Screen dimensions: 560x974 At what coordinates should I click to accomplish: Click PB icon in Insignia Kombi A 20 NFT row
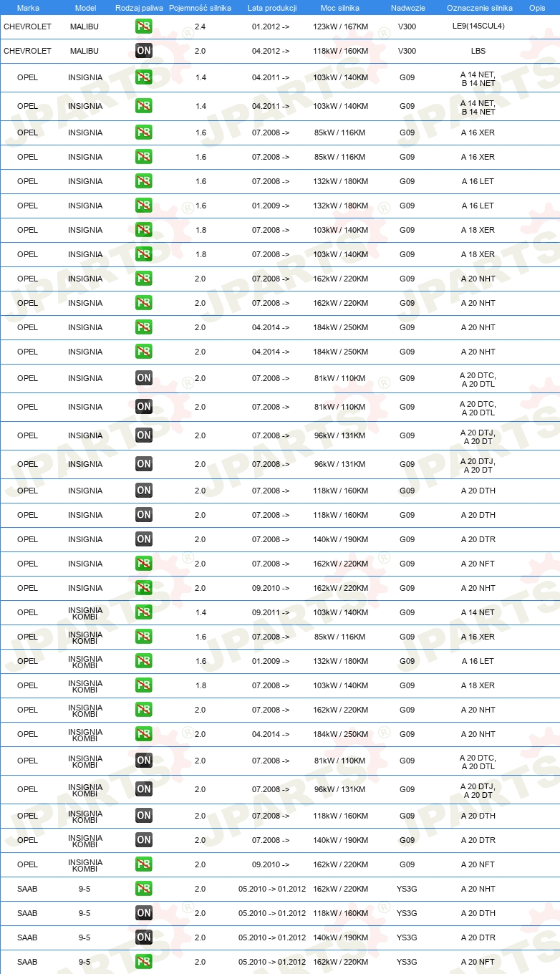click(x=144, y=864)
